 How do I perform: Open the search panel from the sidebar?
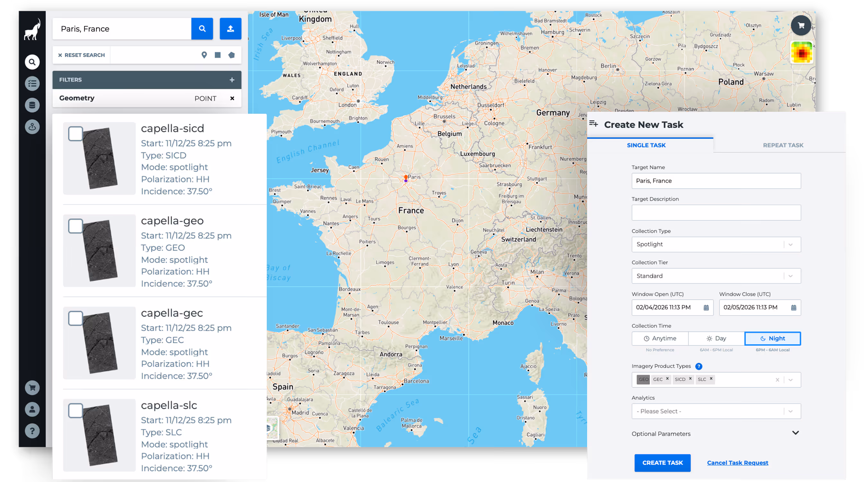(32, 62)
